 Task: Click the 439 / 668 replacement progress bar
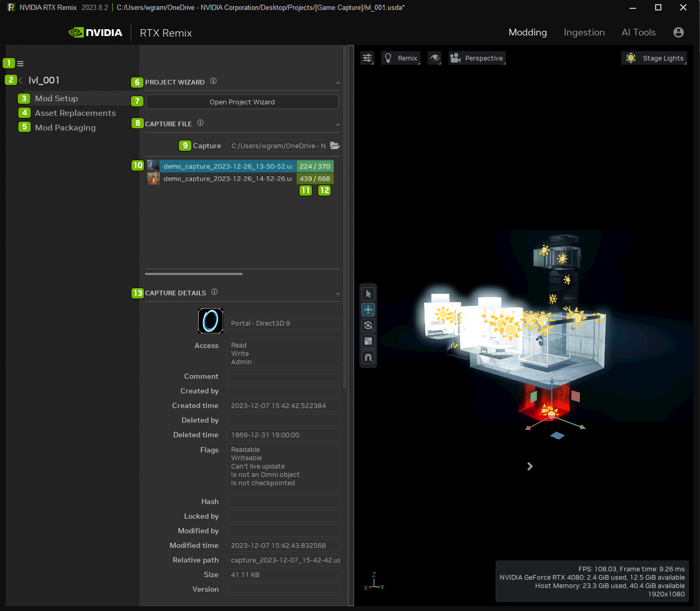pyautogui.click(x=315, y=179)
